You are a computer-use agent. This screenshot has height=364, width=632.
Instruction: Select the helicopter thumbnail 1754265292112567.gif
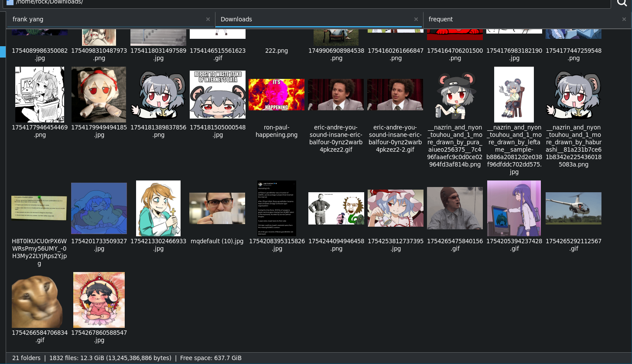pyautogui.click(x=574, y=208)
